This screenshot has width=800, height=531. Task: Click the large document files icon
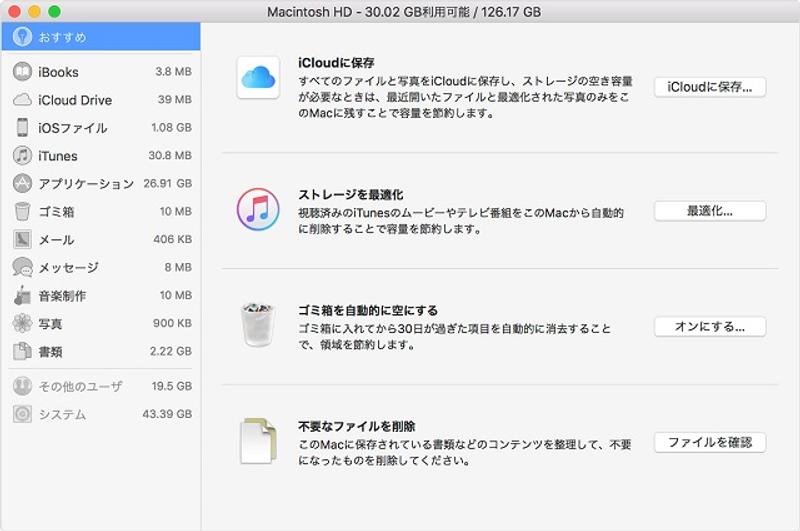(258, 441)
